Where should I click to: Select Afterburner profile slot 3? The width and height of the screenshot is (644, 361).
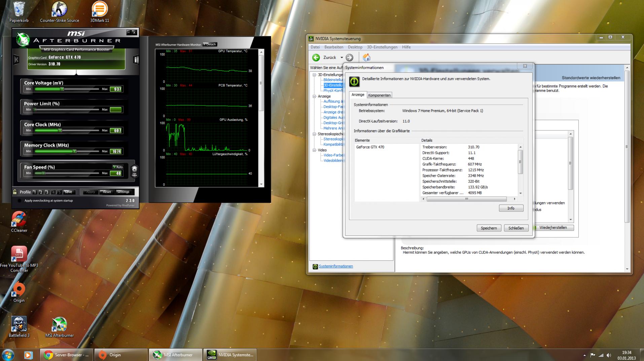(x=47, y=192)
